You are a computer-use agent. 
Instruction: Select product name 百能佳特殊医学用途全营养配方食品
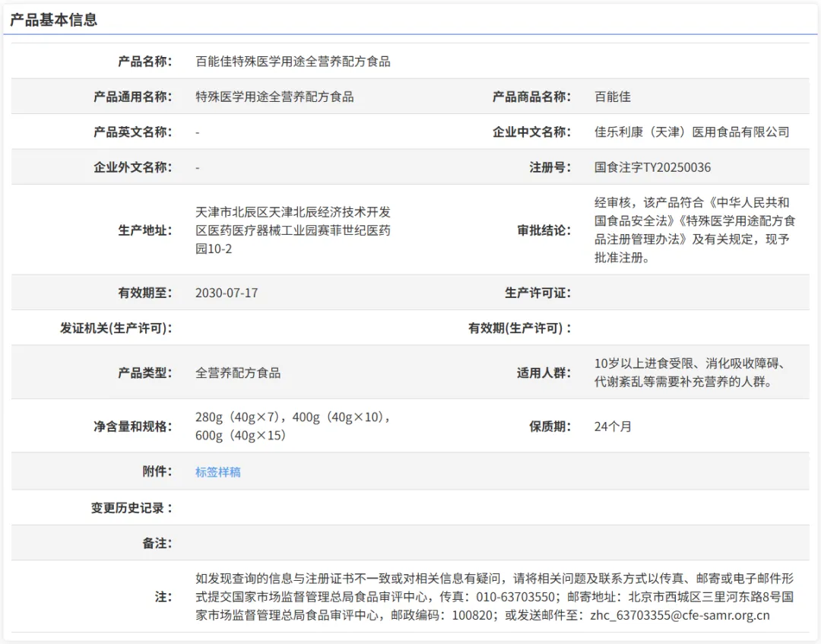tap(293, 62)
